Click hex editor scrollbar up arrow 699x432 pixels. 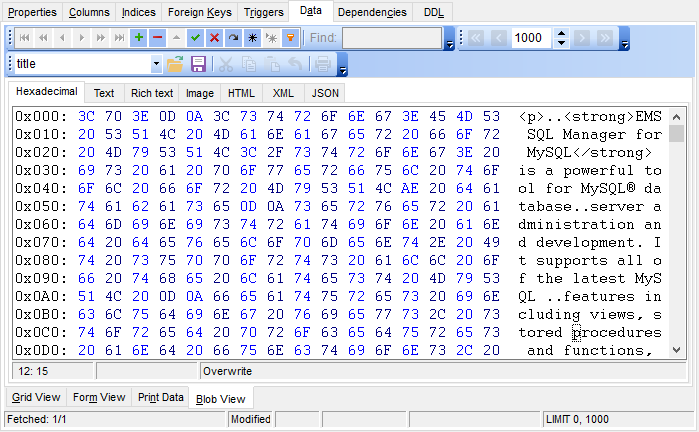pos(676,117)
